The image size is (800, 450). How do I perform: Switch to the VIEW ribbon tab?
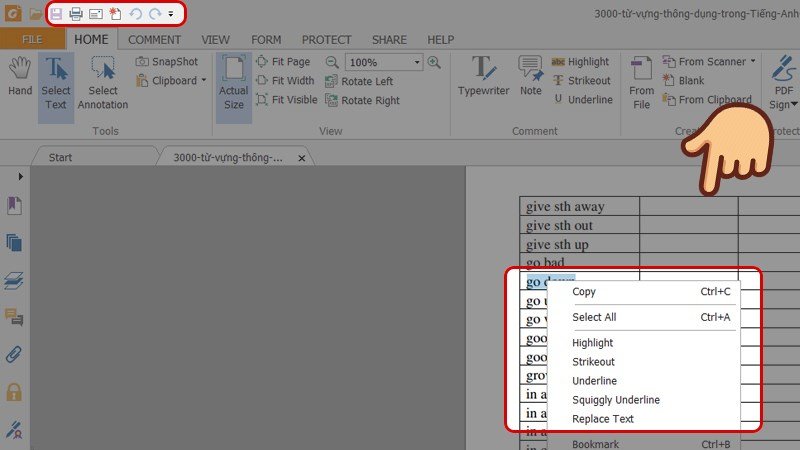(215, 40)
